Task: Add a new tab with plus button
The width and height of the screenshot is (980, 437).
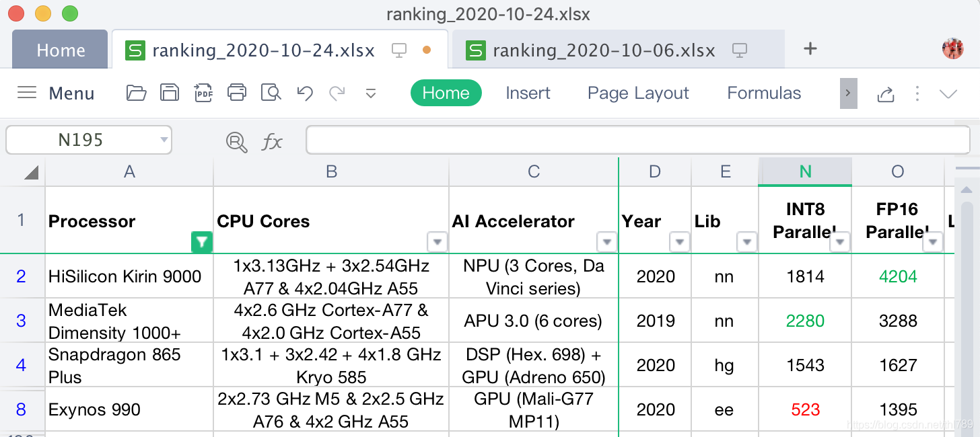Action: click(x=810, y=48)
